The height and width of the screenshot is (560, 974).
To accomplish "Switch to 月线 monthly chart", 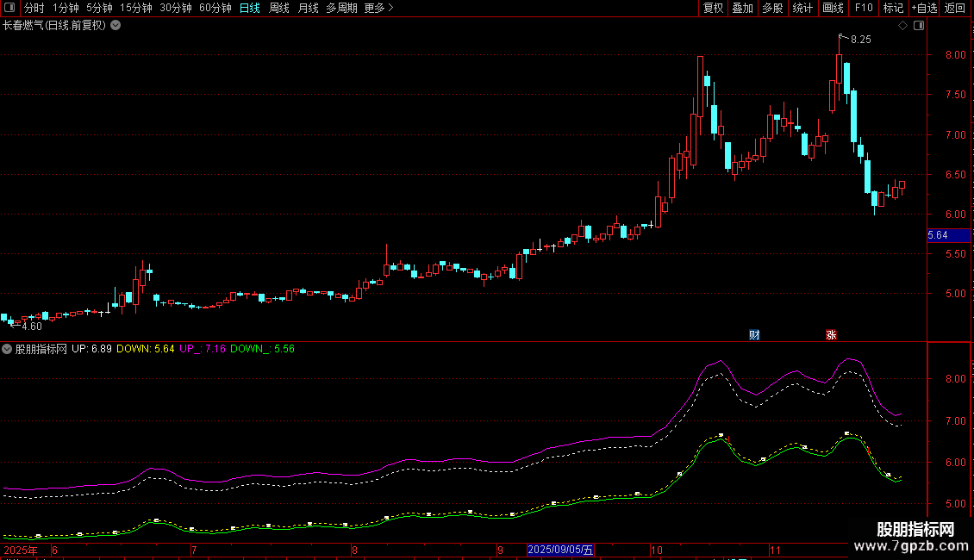I will [308, 8].
